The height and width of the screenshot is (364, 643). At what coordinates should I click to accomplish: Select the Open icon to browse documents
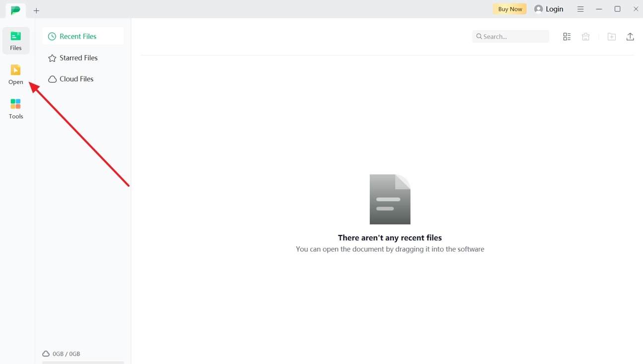click(15, 74)
